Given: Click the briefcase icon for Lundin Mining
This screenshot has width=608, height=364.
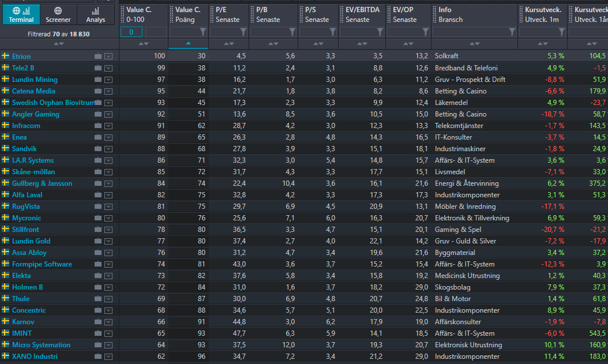Looking at the screenshot, I should click(98, 80).
